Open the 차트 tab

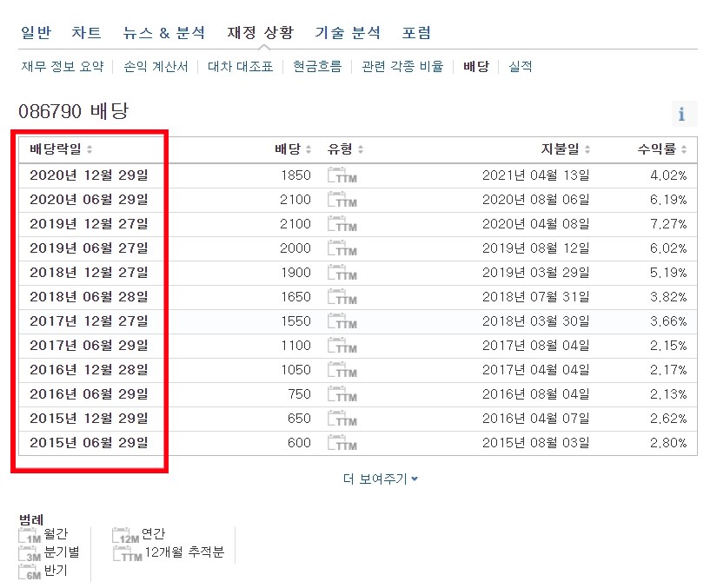pyautogui.click(x=87, y=32)
